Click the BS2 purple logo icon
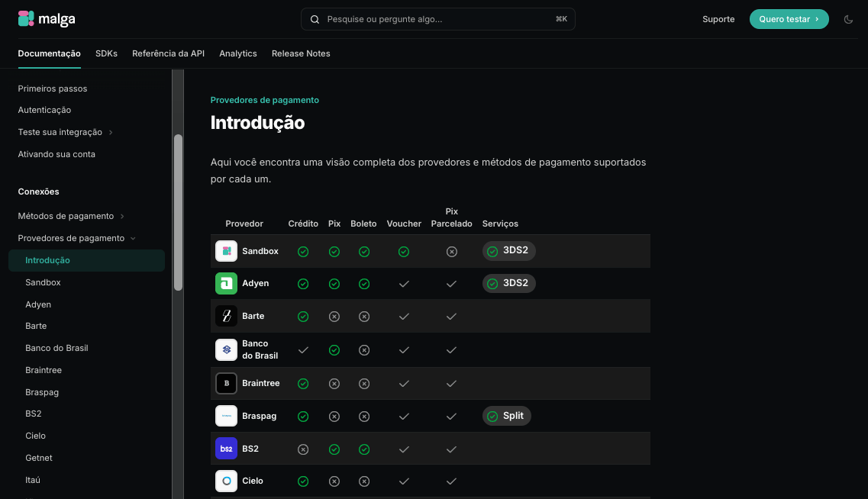 pyautogui.click(x=227, y=449)
